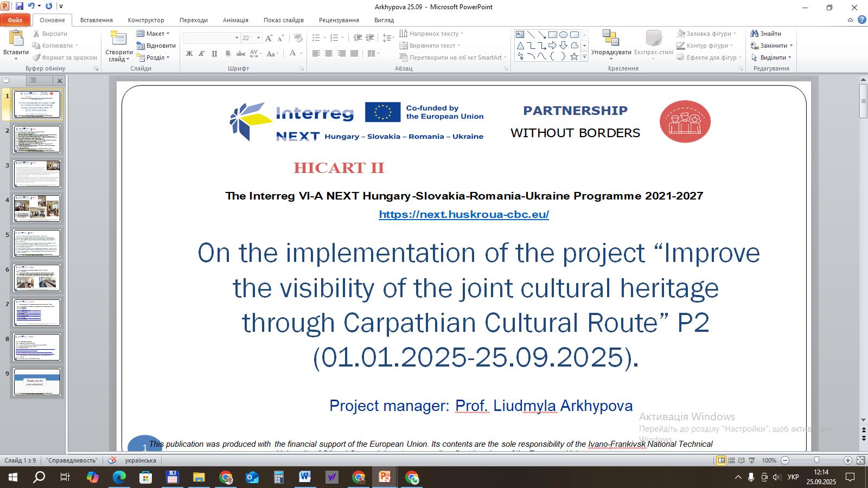This screenshot has height=488, width=868.
Task: Click the Paste (Вставити) clipboard icon
Action: click(16, 38)
